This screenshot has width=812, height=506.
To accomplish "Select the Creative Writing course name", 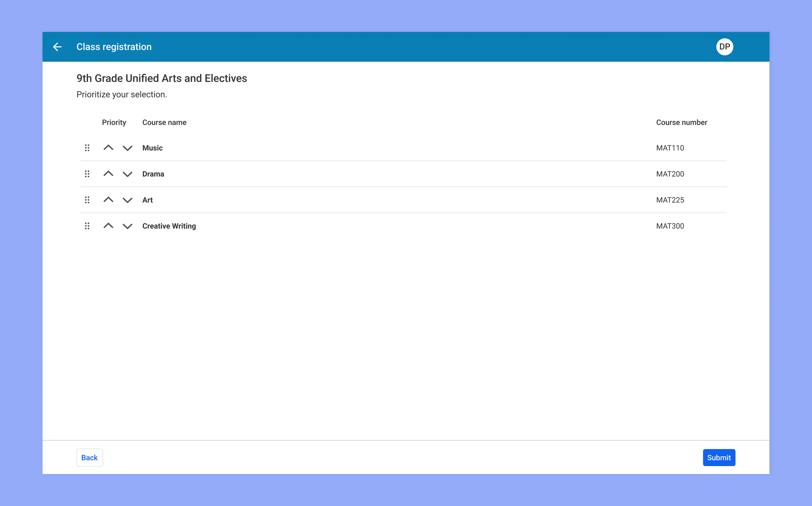I will (169, 226).
